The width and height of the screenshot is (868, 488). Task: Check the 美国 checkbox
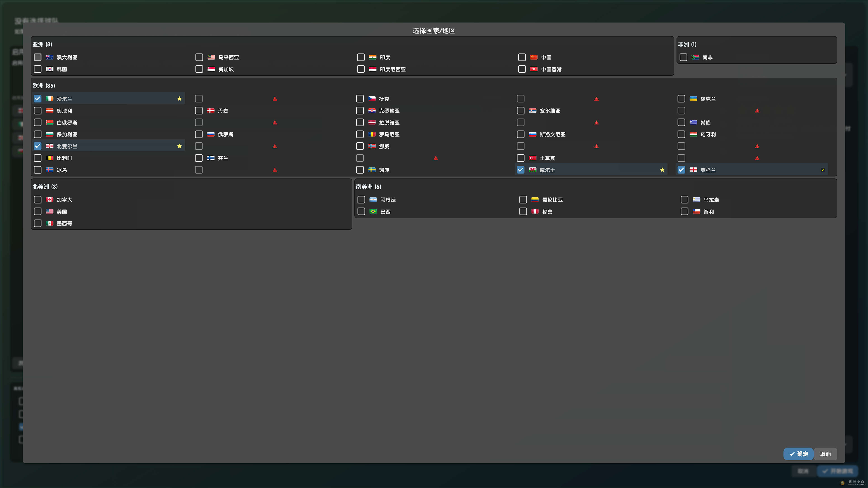point(37,211)
